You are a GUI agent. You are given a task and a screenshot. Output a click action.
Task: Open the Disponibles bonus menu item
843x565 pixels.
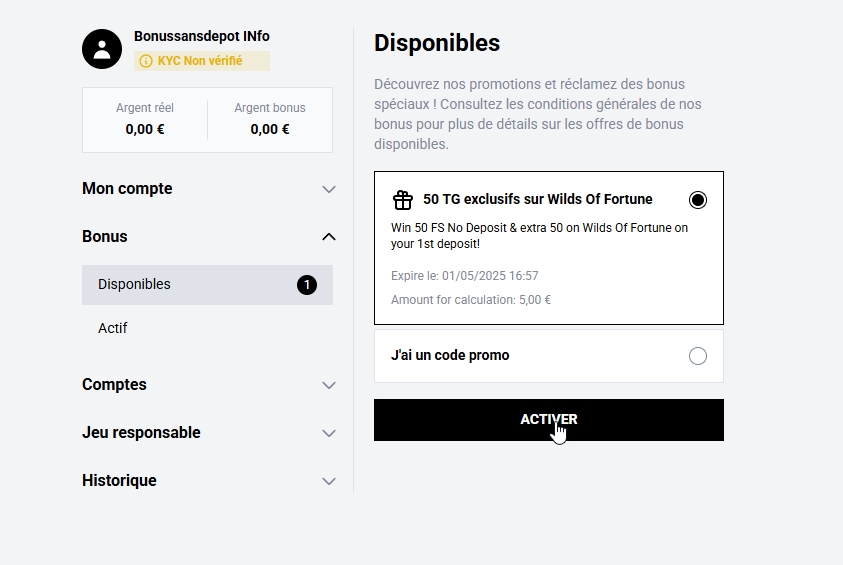click(208, 285)
